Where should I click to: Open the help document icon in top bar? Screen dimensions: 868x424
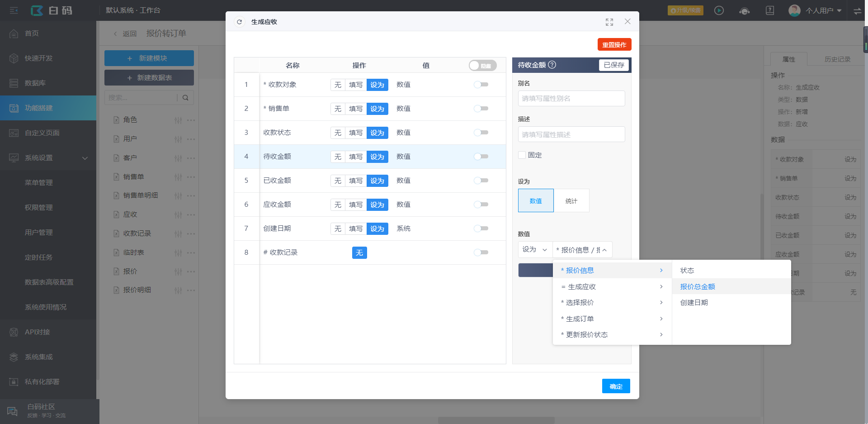point(770,10)
